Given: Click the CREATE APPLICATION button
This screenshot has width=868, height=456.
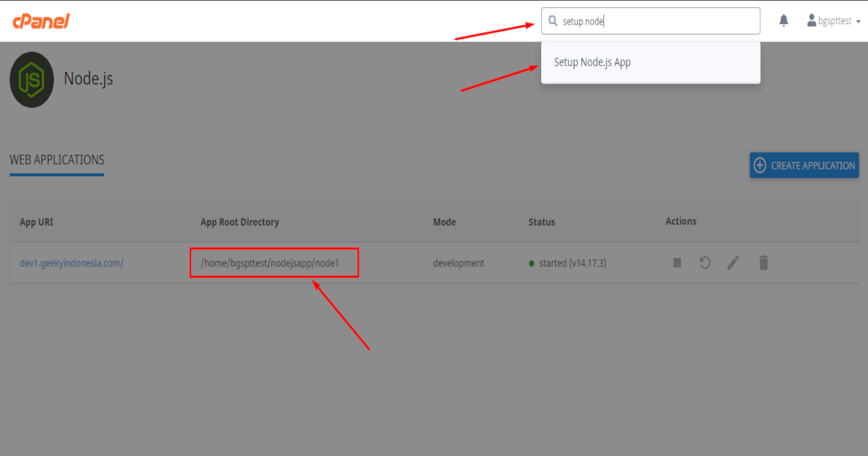Looking at the screenshot, I should coord(804,165).
